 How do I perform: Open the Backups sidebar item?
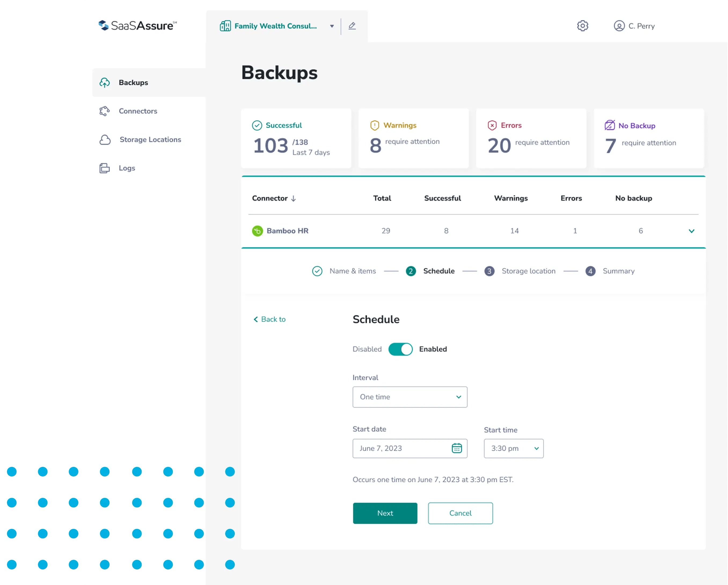click(x=149, y=82)
